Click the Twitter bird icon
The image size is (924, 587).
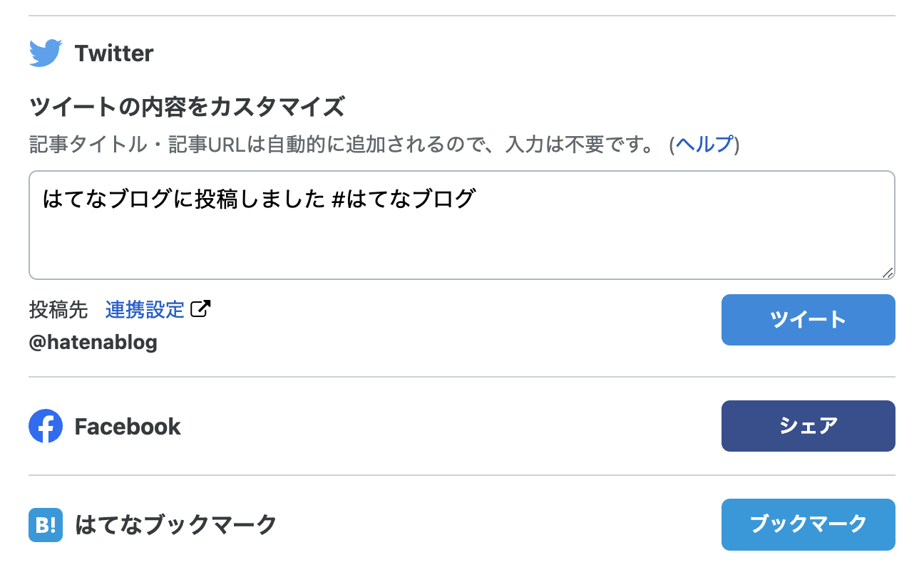(46, 53)
